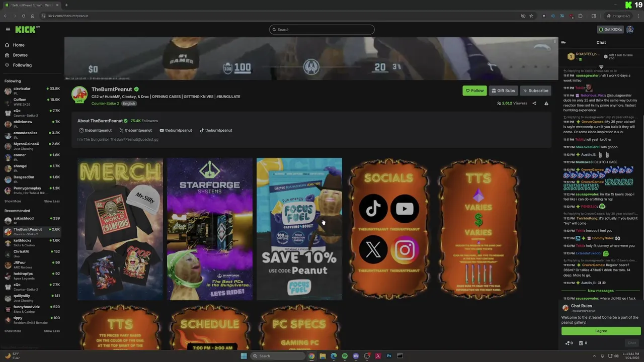Click New messages in chat

click(601, 291)
